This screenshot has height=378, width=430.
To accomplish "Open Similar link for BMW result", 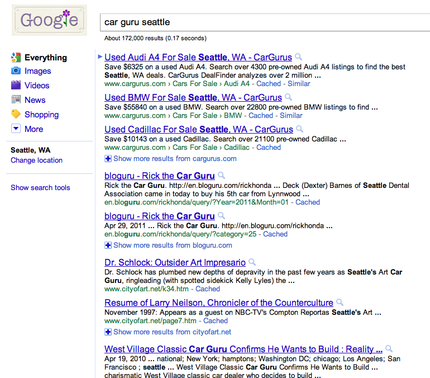I will tap(291, 116).
